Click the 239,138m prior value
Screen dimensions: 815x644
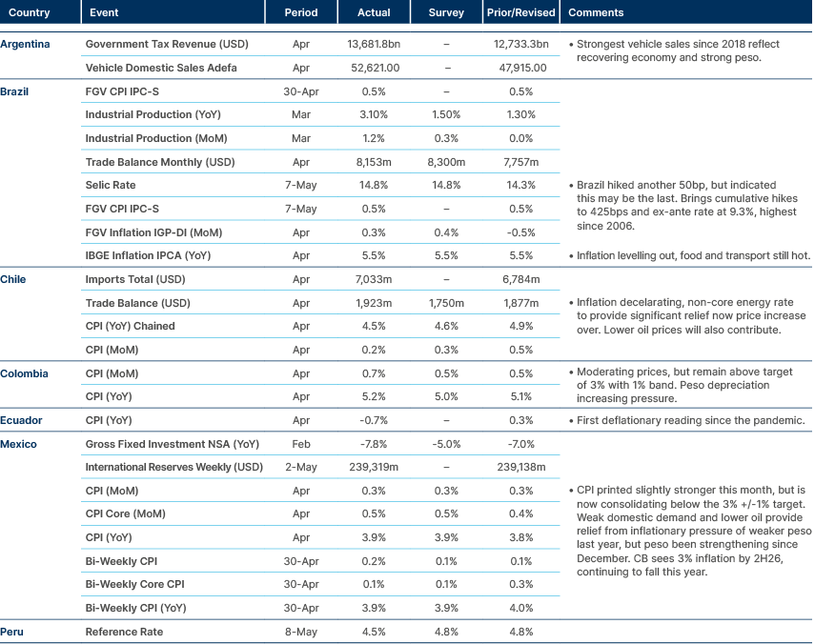521,468
